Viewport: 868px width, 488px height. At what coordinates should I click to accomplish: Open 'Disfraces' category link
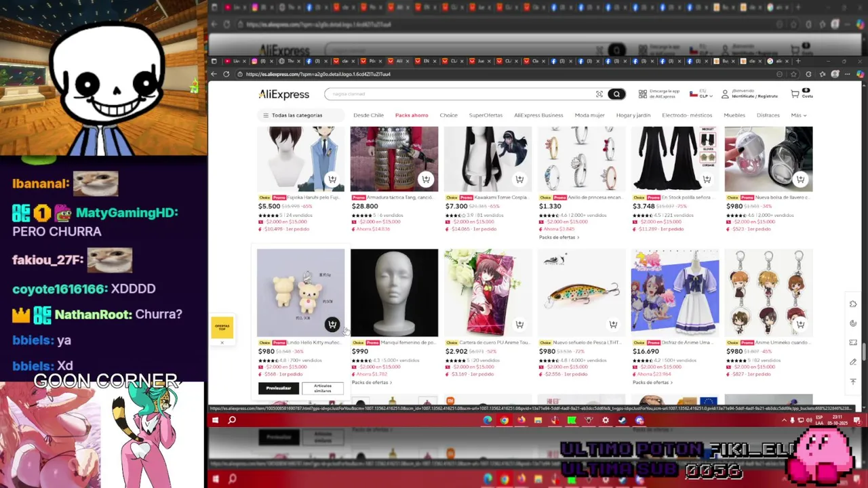click(x=768, y=115)
